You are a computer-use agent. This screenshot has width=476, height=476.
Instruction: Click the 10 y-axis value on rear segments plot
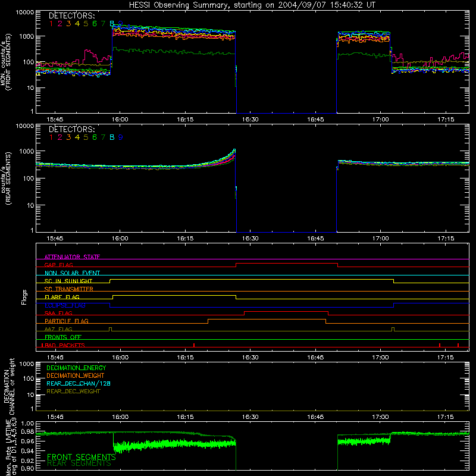click(x=30, y=205)
